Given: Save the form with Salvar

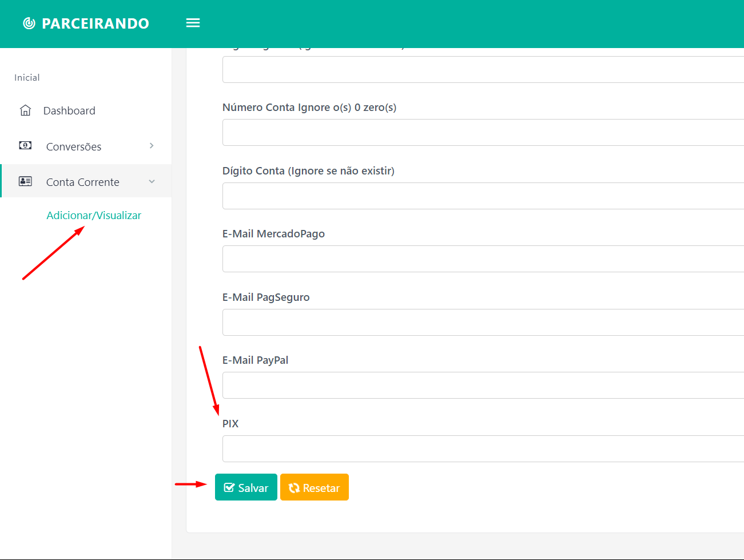Looking at the screenshot, I should click(246, 487).
